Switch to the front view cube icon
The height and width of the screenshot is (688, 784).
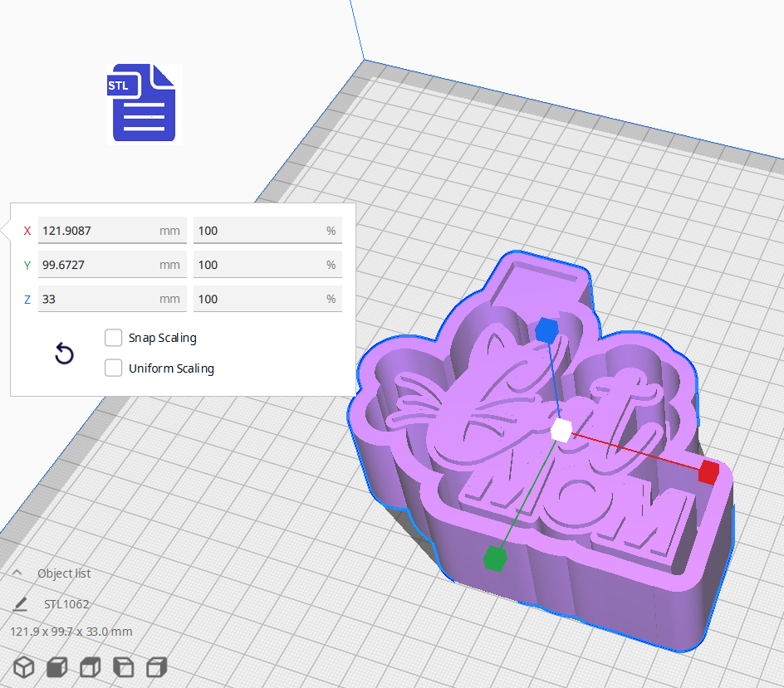click(56, 667)
